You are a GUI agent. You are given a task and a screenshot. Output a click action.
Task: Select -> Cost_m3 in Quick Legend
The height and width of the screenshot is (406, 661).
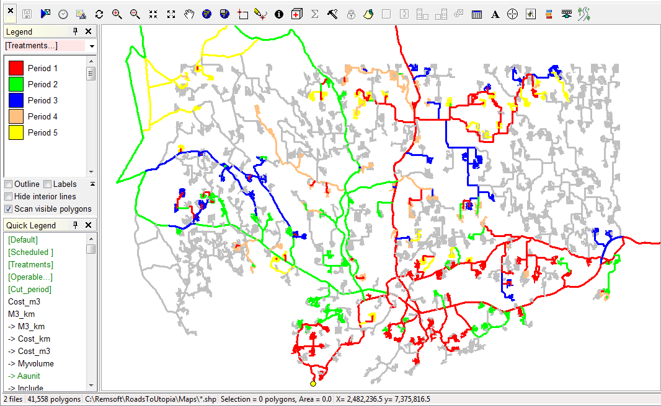click(29, 351)
